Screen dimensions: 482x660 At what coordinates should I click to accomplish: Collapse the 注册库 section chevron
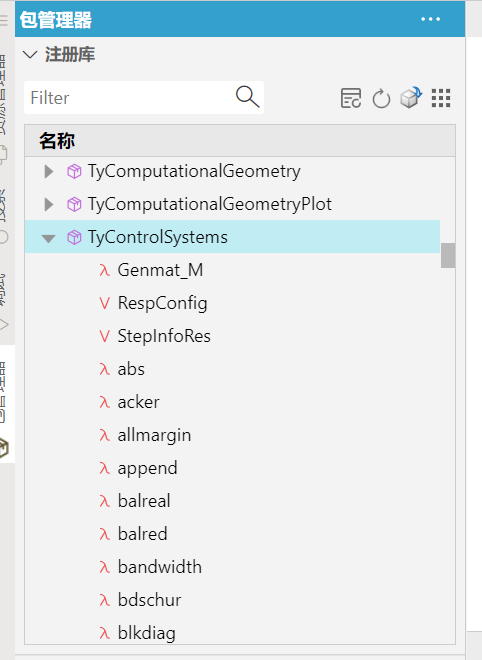pos(30,55)
